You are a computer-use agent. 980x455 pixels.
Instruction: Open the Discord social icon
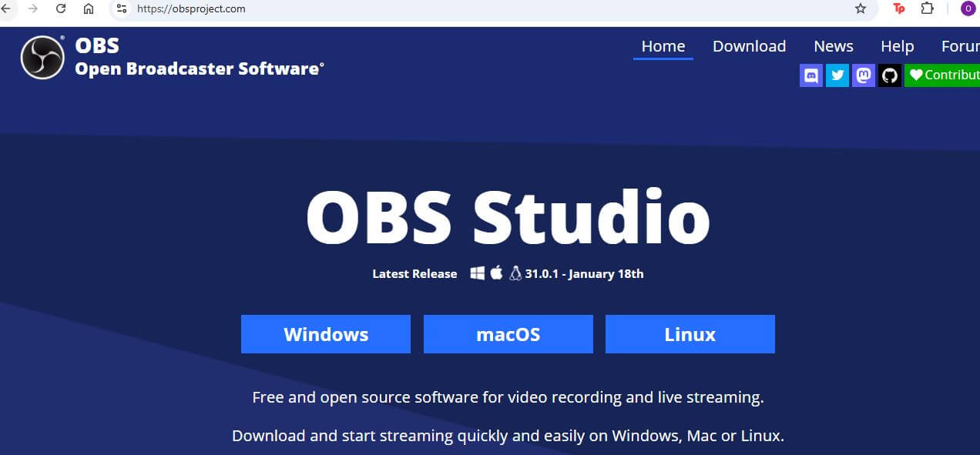coord(811,75)
